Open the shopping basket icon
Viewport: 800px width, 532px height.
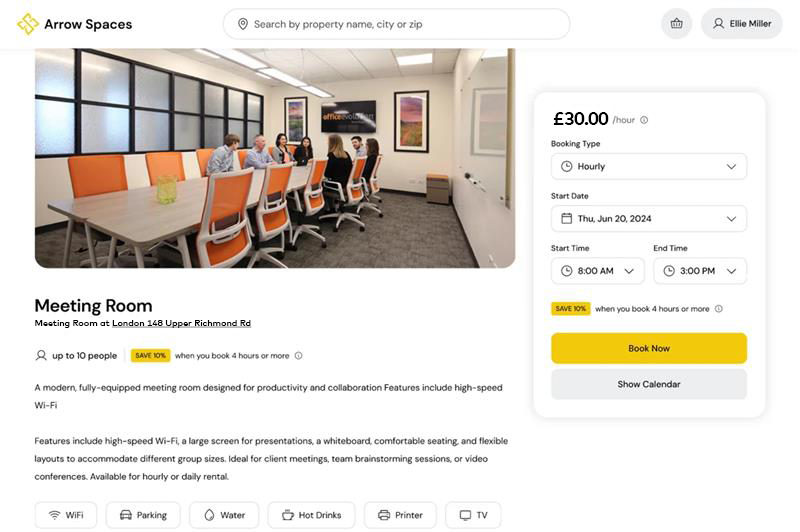tap(676, 24)
